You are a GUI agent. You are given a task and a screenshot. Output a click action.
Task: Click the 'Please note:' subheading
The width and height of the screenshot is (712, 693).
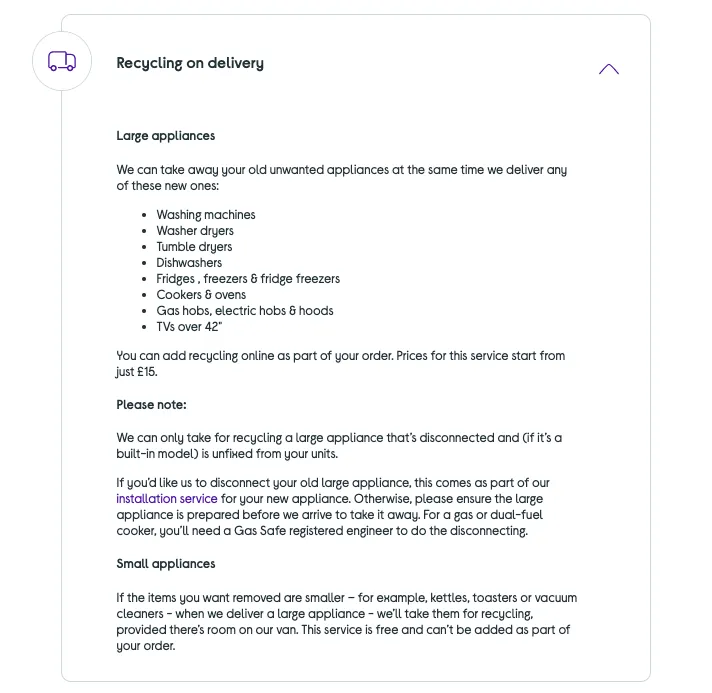tap(151, 405)
